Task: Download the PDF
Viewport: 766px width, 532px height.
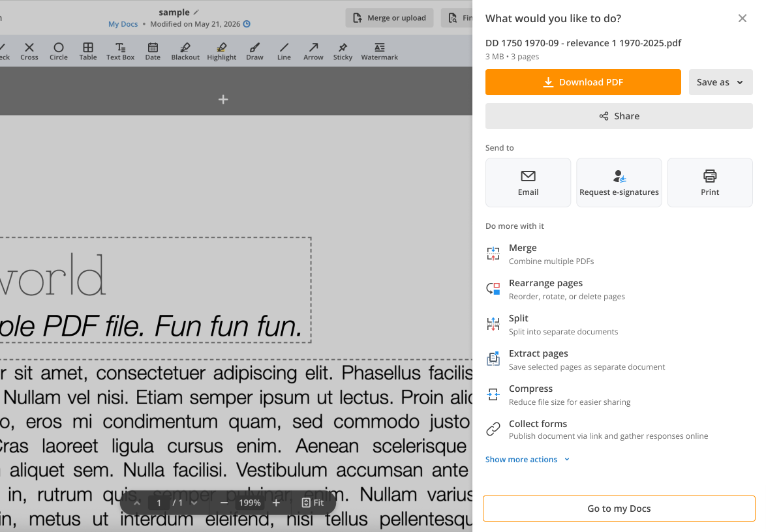Action: coord(583,82)
